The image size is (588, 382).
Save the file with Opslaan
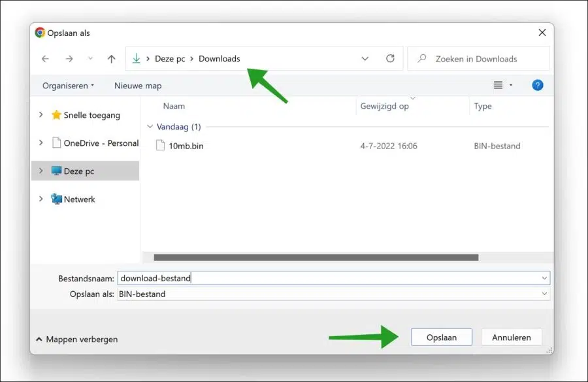(x=442, y=338)
